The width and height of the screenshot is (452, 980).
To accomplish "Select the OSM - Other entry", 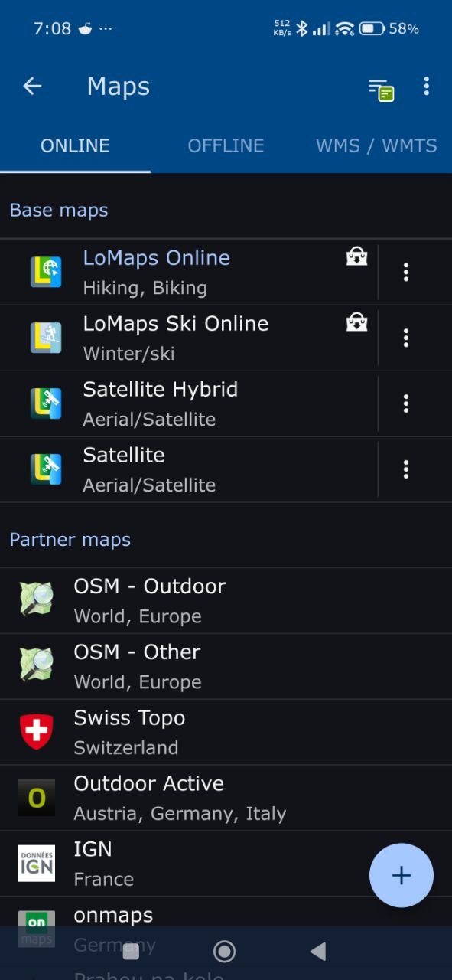I will pyautogui.click(x=226, y=666).
